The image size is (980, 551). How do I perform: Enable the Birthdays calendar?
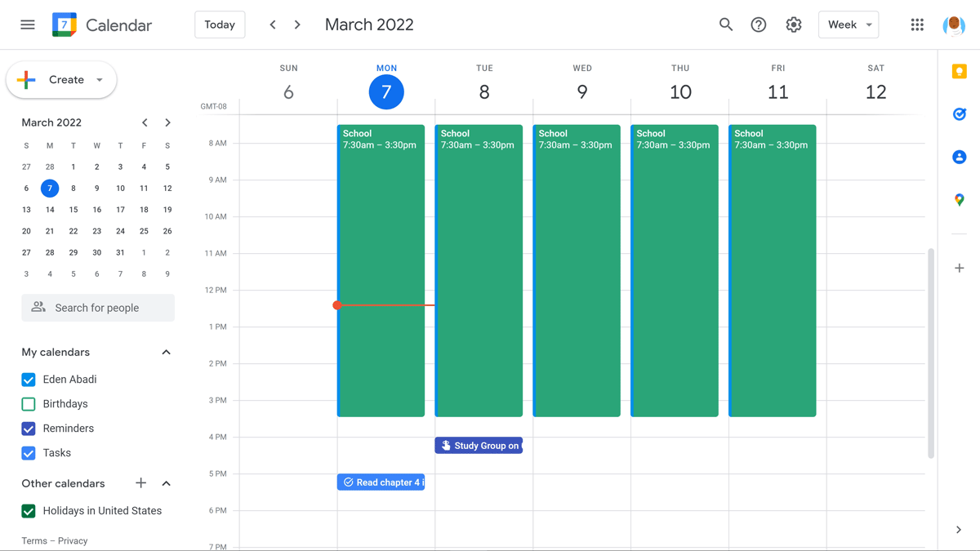[x=28, y=403]
